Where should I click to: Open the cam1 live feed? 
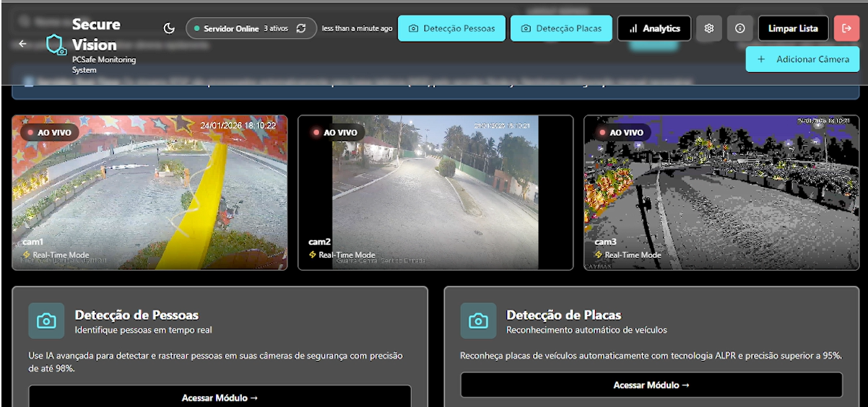[x=149, y=193]
